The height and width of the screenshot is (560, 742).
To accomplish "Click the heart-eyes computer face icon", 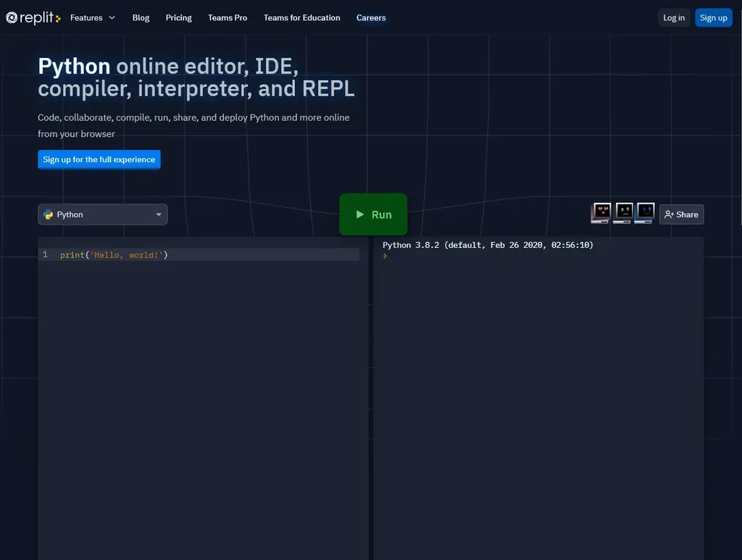I will (601, 213).
